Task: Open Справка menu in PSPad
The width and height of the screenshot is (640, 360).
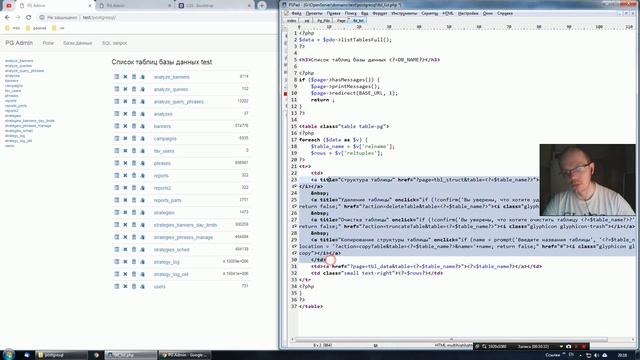Action: point(505,13)
